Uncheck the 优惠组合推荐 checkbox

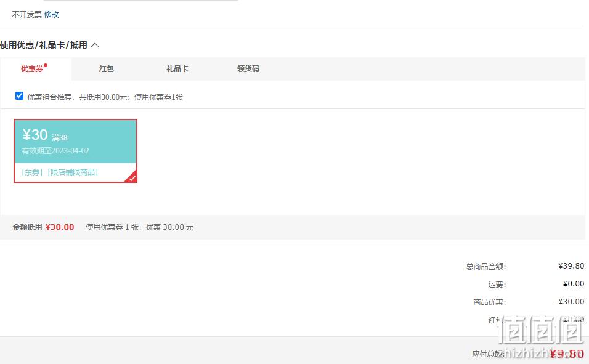[x=19, y=96]
